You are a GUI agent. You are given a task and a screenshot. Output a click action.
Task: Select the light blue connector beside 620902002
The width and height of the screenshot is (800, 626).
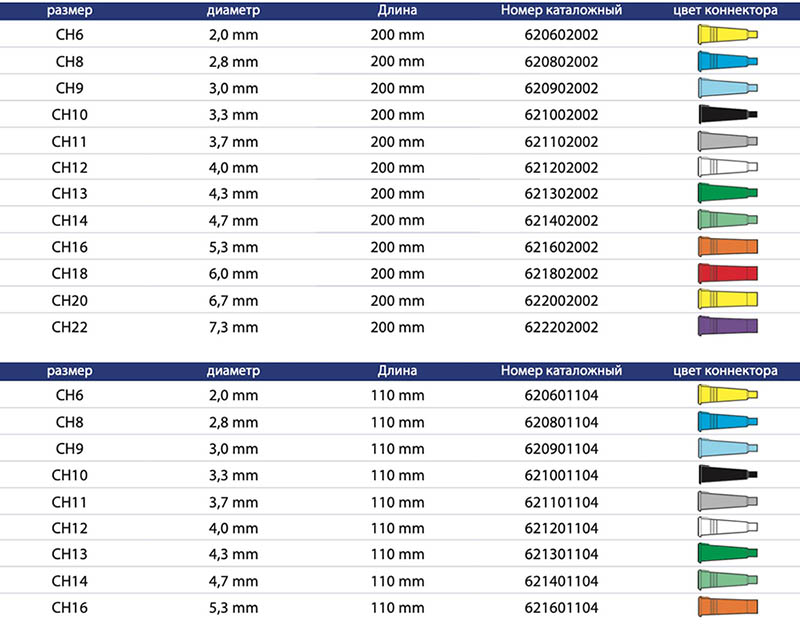pos(728,88)
